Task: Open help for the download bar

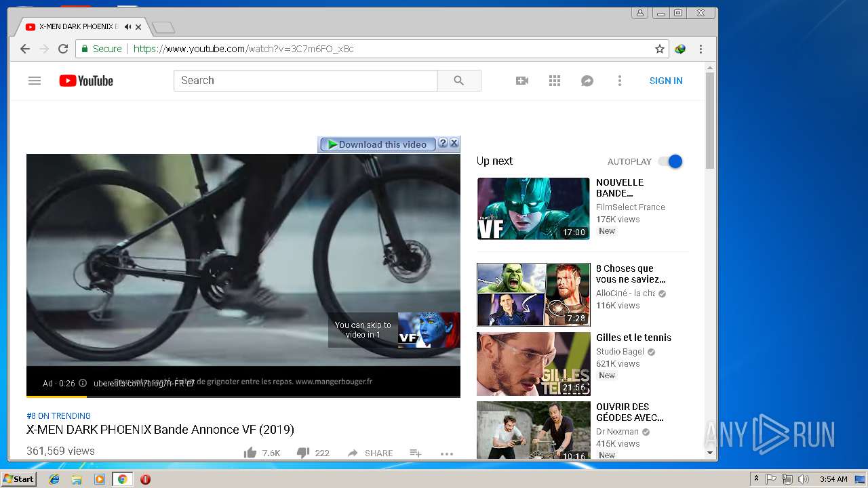Action: (443, 143)
